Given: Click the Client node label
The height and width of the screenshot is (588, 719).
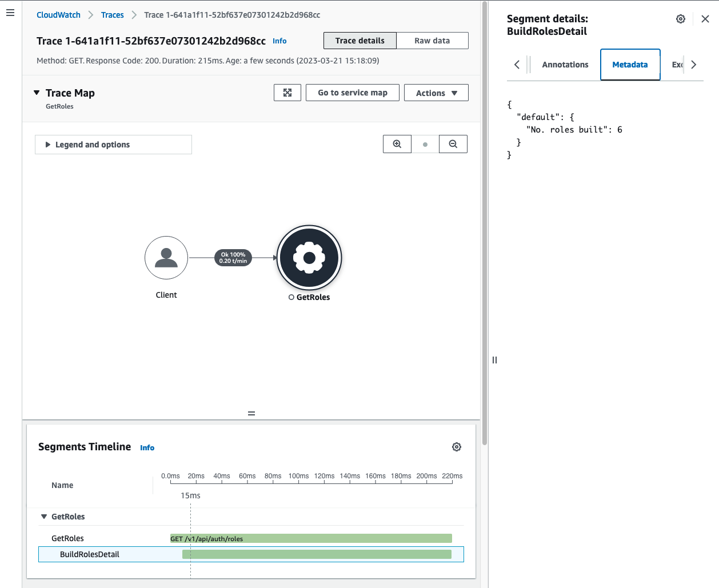Looking at the screenshot, I should [166, 295].
